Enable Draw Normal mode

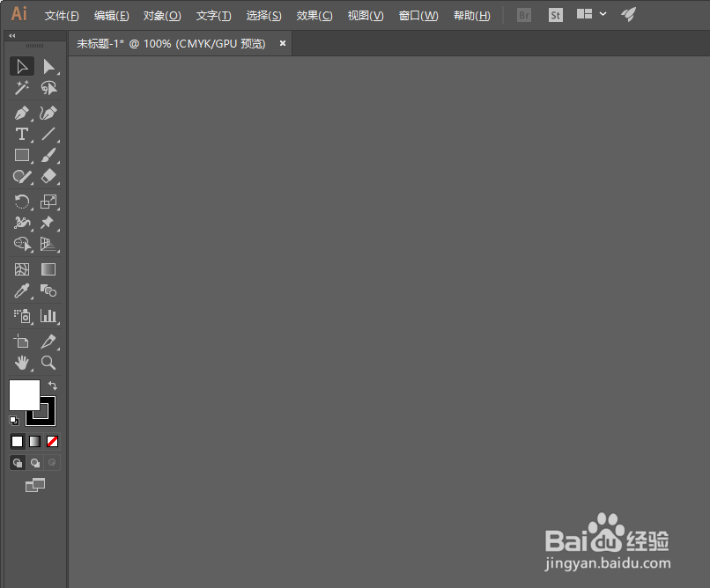(x=18, y=463)
